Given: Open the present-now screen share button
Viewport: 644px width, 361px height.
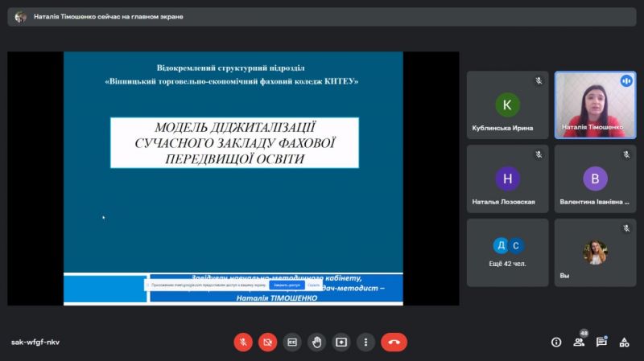Looking at the screenshot, I should point(341,343).
